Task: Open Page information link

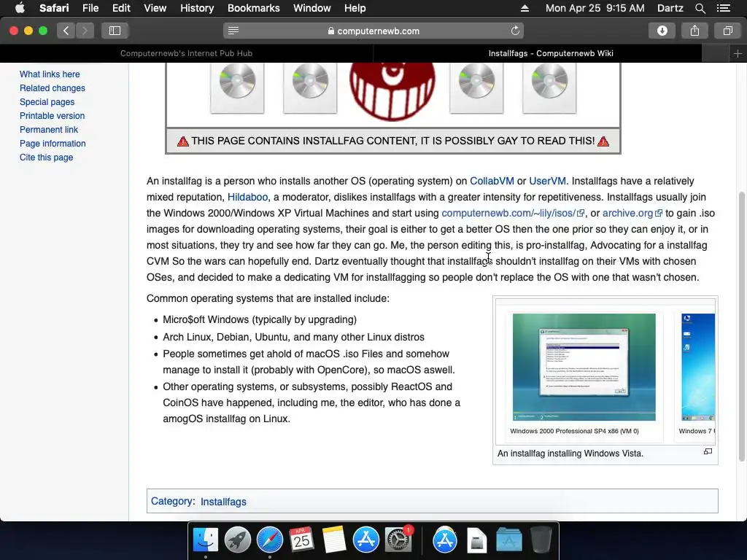Action: click(x=53, y=144)
